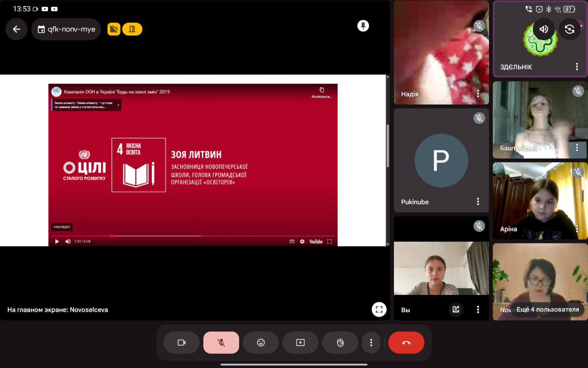The width and height of the screenshot is (588, 368).
Task: Open the emoji reactions button
Action: [261, 342]
